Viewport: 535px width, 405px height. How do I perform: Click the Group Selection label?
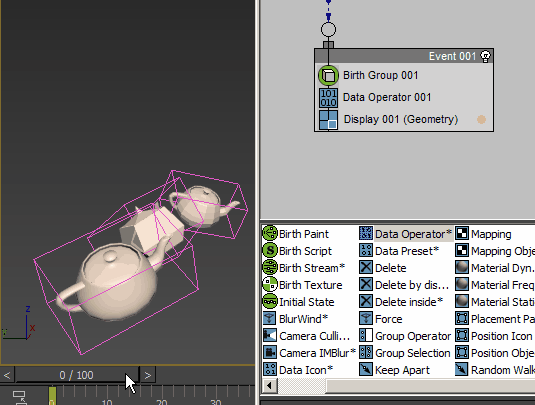pos(413,353)
